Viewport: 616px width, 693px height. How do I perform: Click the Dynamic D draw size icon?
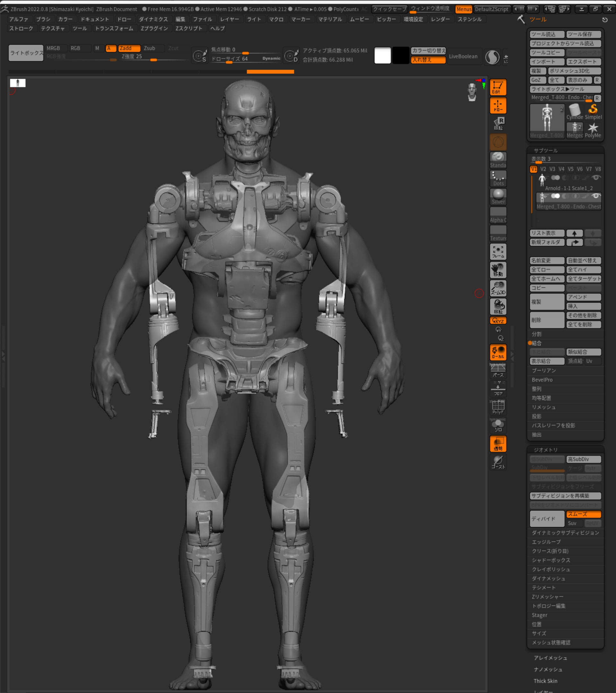tap(291, 56)
